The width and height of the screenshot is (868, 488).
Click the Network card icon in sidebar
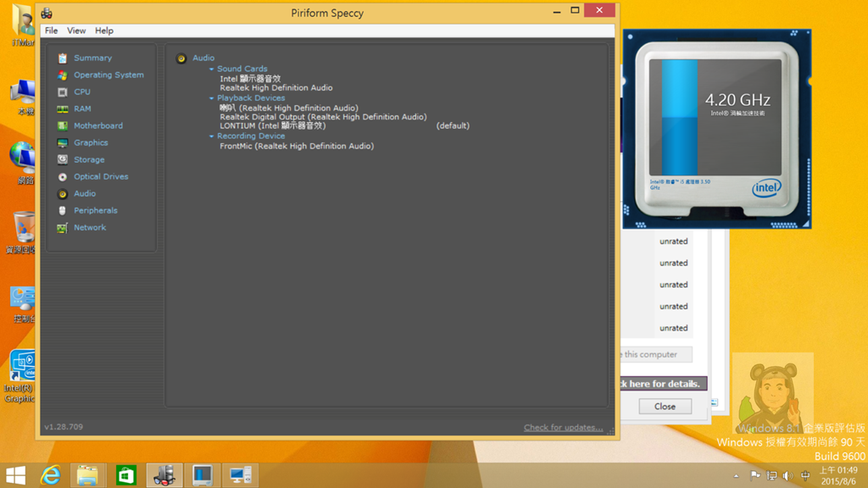tap(63, 227)
